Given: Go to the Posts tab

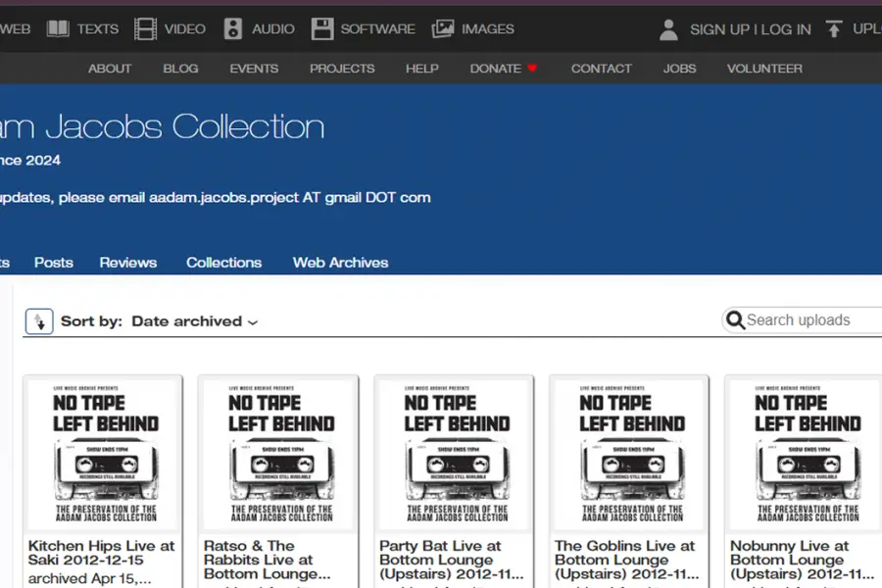Looking at the screenshot, I should click(54, 263).
